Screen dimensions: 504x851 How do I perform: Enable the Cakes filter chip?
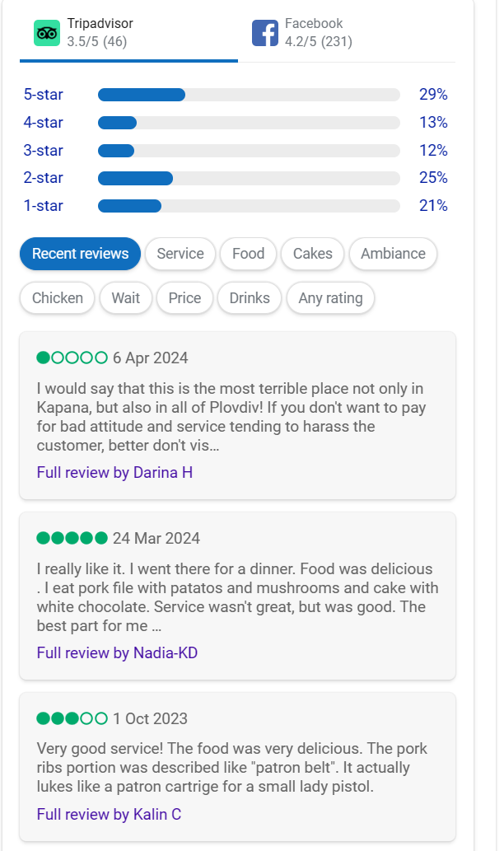313,254
